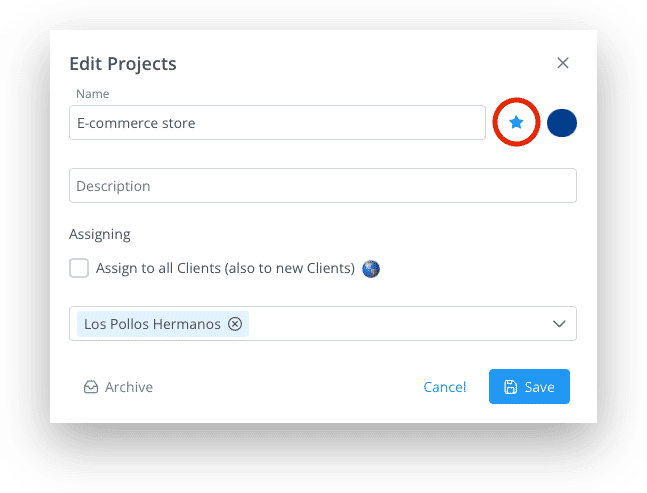Image resolution: width=647 pixels, height=493 pixels.
Task: Select the Los Pollos Hermanos chip
Action: [x=152, y=324]
